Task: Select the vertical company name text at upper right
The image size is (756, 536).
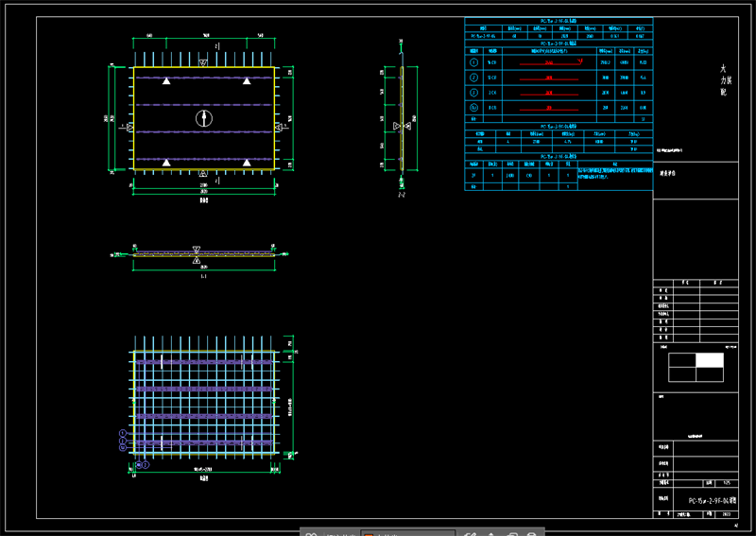Action: [x=725, y=80]
